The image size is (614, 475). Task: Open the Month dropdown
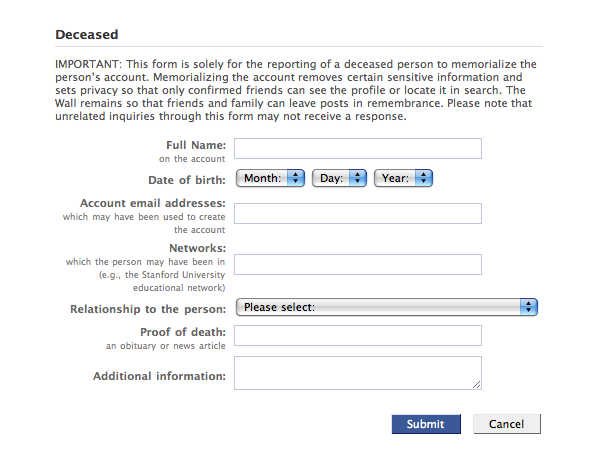(270, 178)
